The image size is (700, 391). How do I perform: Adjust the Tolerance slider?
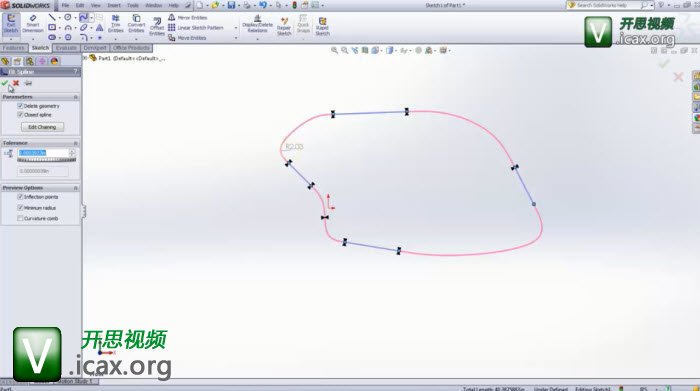tap(46, 160)
